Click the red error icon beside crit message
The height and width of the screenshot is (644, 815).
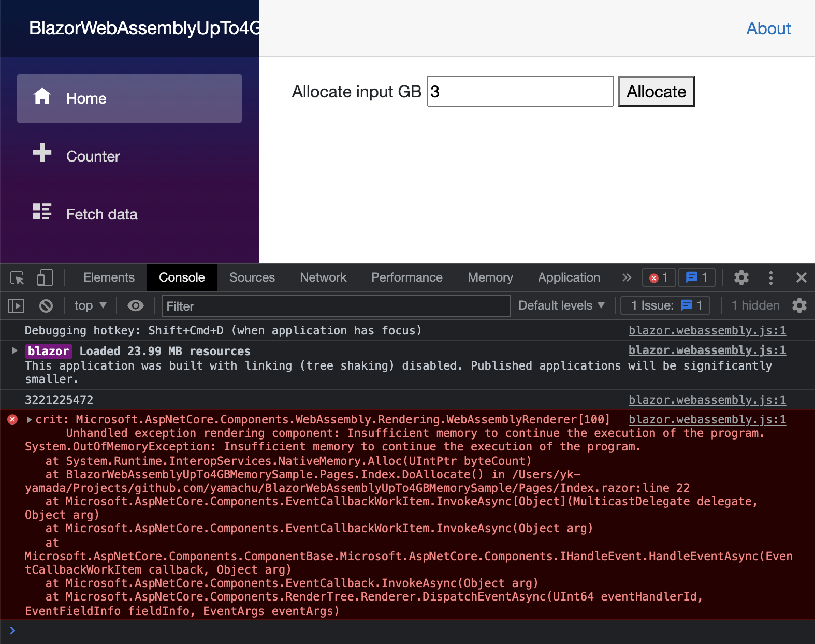click(x=12, y=419)
